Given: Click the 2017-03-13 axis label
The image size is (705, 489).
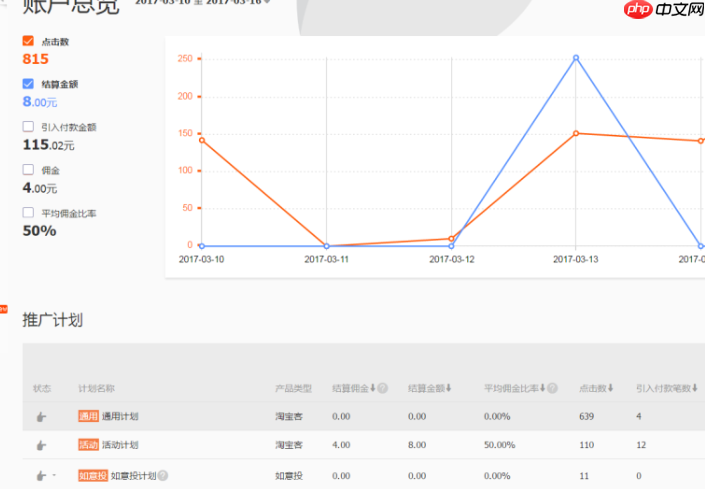Looking at the screenshot, I should pyautogui.click(x=576, y=259).
